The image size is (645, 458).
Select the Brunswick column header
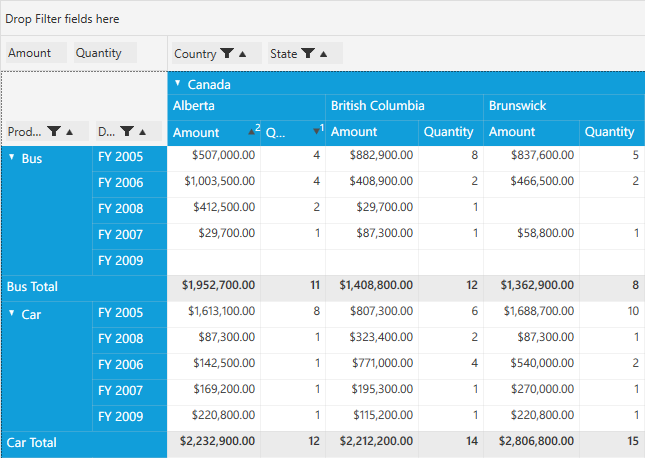click(x=517, y=106)
